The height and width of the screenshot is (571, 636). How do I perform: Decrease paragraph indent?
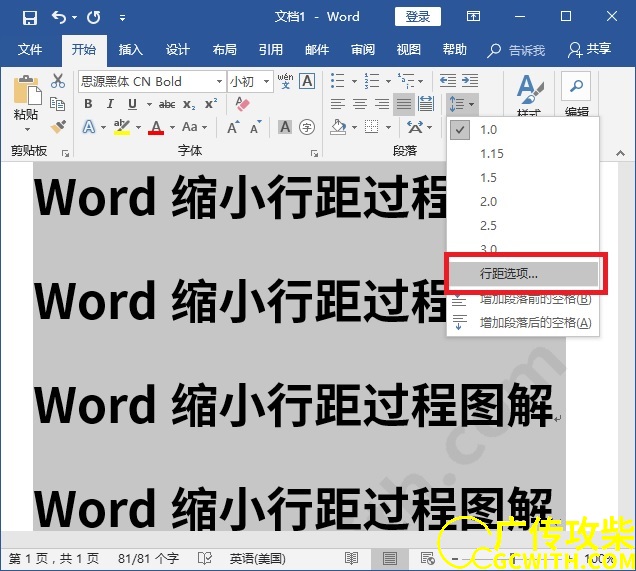[448, 81]
